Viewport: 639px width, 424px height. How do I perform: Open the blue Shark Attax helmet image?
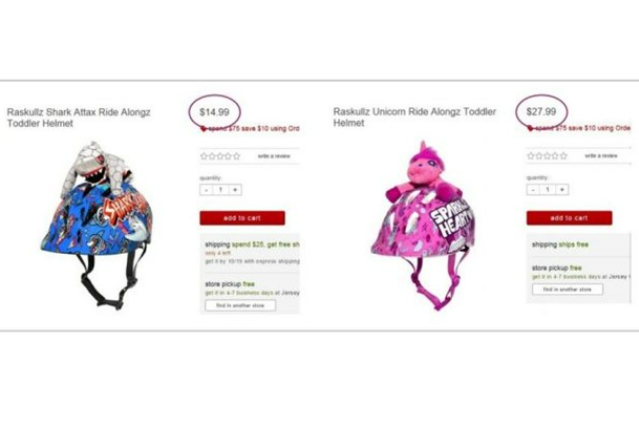pos(97,225)
